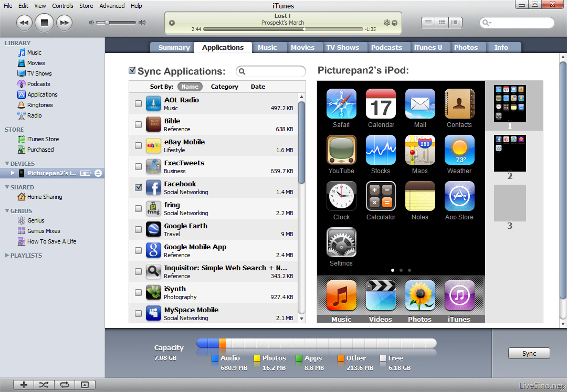The height and width of the screenshot is (392, 567).
Task: Toggle shuffle at the bottom bar
Action: click(x=44, y=385)
